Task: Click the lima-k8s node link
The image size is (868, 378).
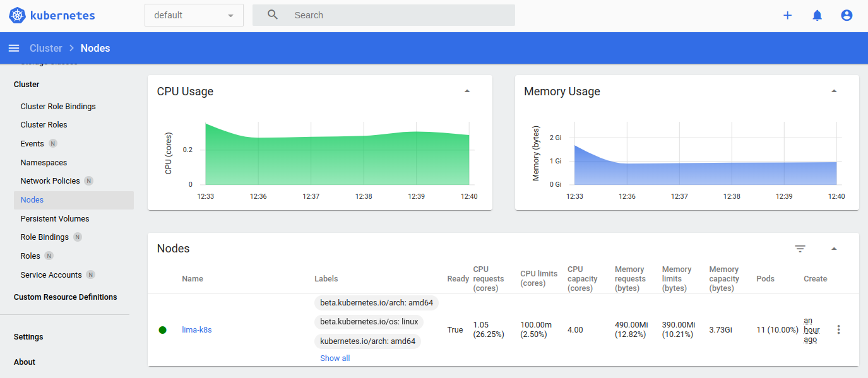Action: coord(197,329)
